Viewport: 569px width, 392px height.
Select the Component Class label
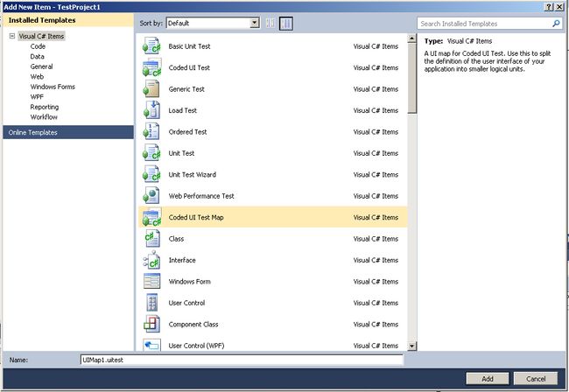[x=193, y=325]
